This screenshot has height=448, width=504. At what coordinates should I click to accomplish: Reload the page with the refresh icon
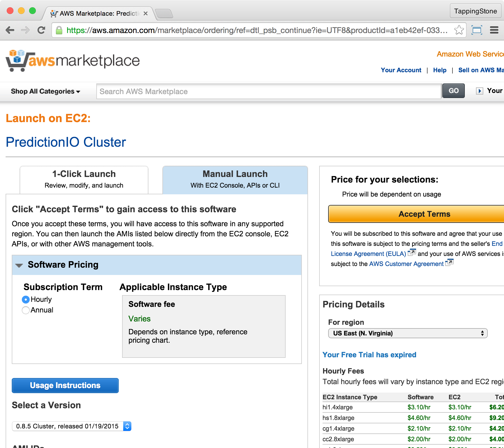[41, 30]
